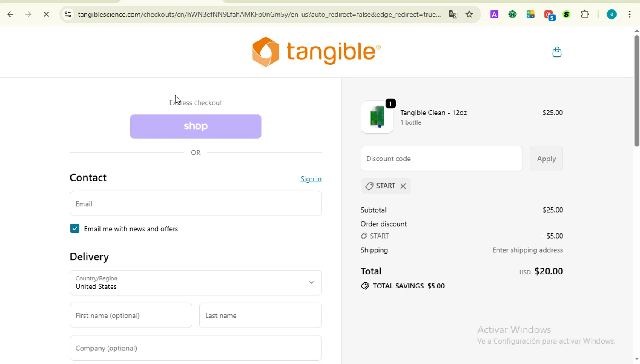Viewport: 640px width, 364px height.
Task: Pay with Shop express checkout button
Action: (196, 126)
